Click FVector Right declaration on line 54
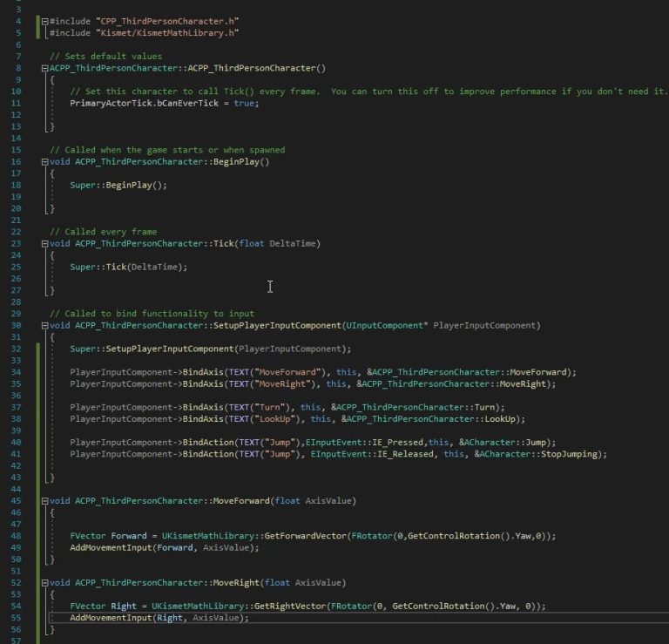669x644 pixels. click(x=103, y=607)
